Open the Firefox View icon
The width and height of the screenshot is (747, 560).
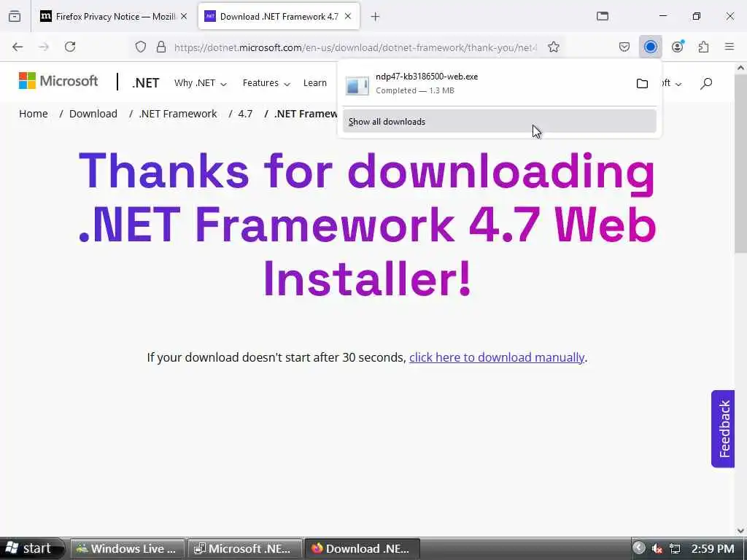[15, 17]
